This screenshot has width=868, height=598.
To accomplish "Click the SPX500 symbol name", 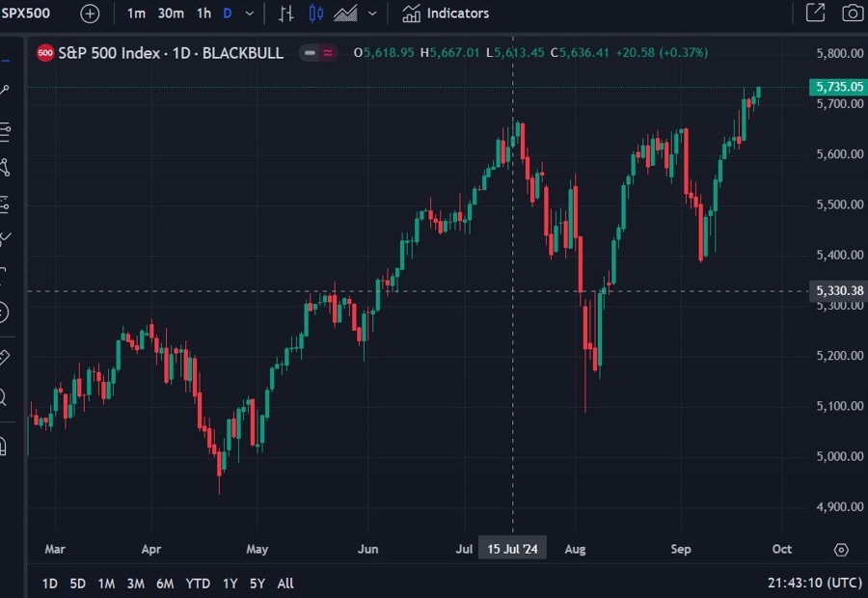I will click(24, 13).
